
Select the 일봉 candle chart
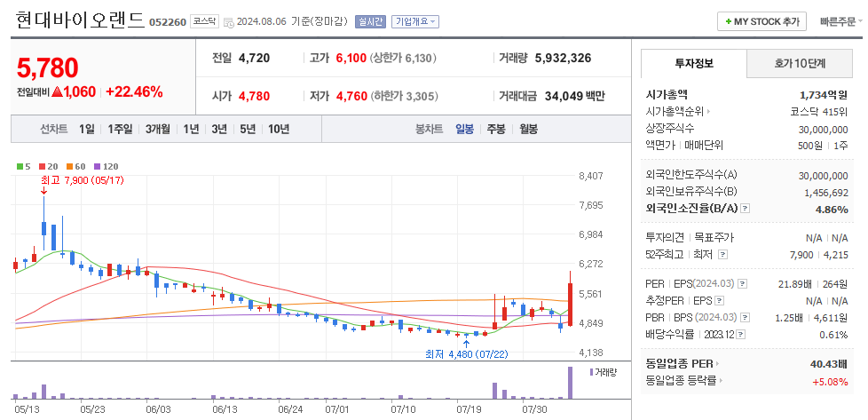tap(464, 129)
